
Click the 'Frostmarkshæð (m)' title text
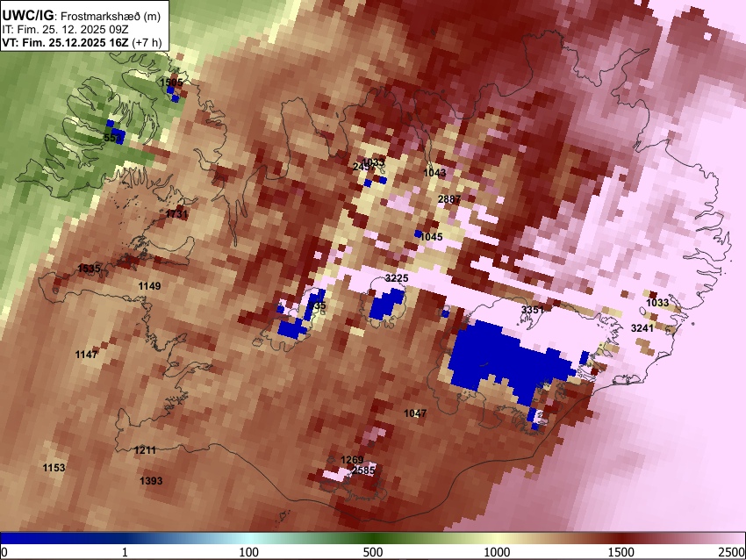(111, 16)
